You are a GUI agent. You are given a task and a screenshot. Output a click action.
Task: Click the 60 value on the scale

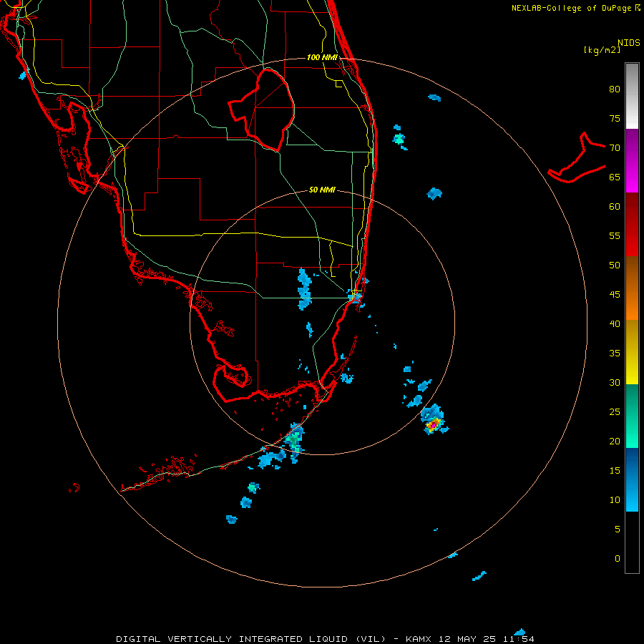(615, 207)
